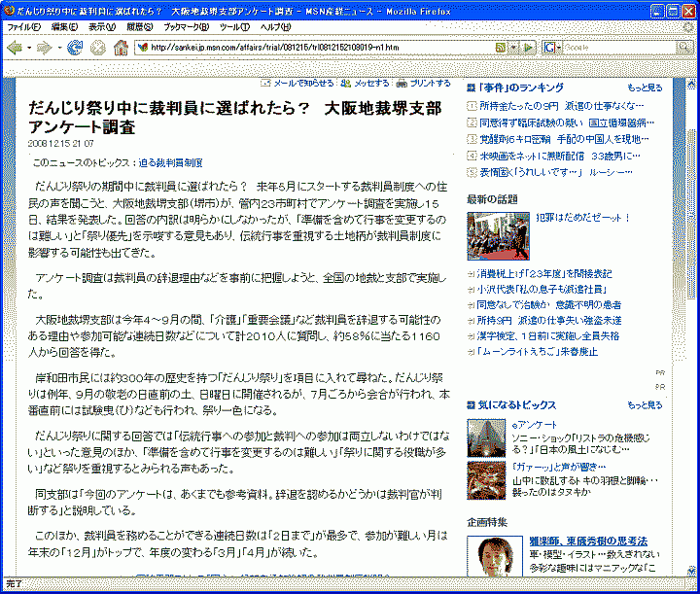This screenshot has height=594, width=700.
Task: Click the RSS feed icon in address bar
Action: [x=500, y=48]
